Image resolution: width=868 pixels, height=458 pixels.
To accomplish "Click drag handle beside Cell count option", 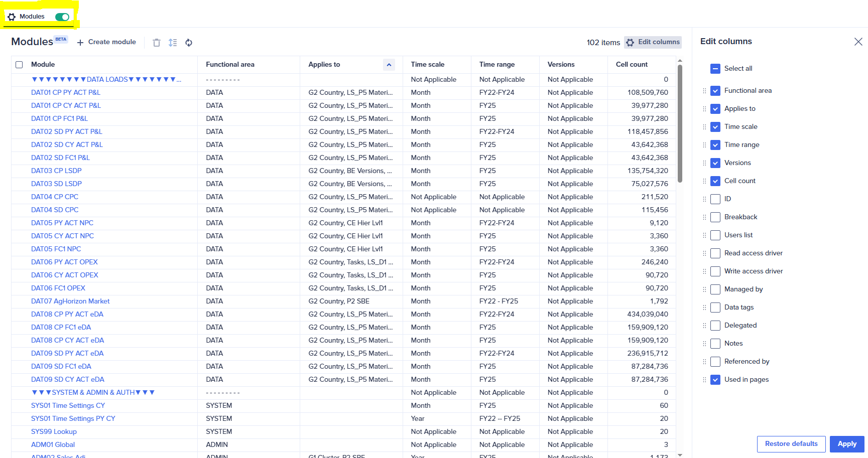I will click(x=704, y=181).
